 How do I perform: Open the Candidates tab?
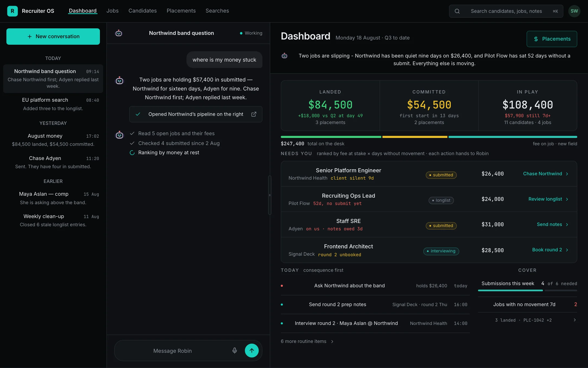pos(142,11)
